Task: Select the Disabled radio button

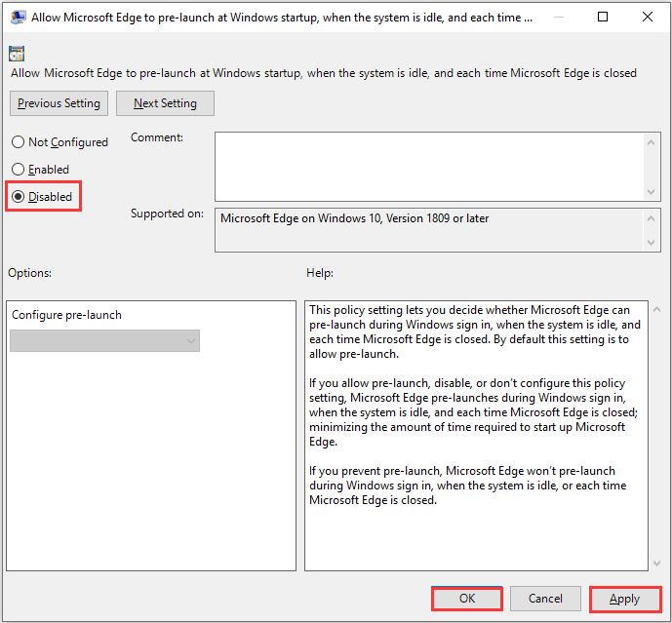Action: pos(42,197)
